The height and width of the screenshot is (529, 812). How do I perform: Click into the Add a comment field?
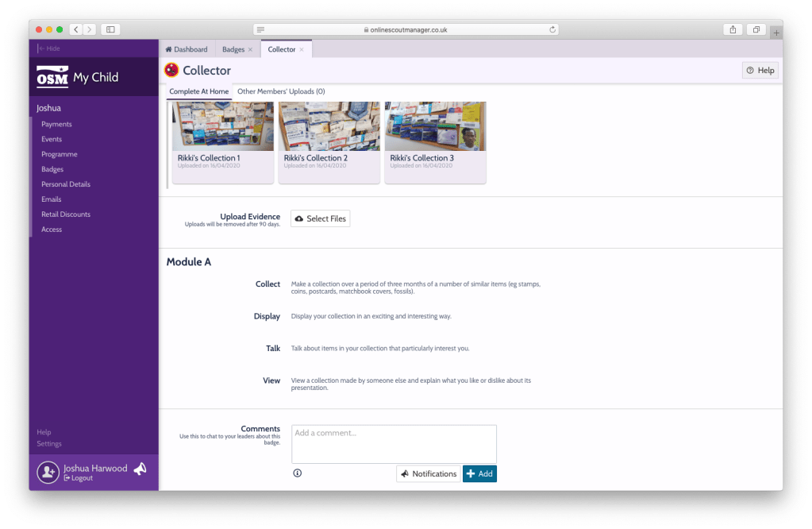click(394, 443)
